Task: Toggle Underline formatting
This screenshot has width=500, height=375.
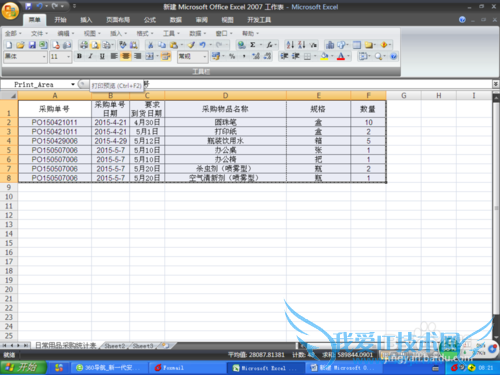Action: tap(102, 56)
